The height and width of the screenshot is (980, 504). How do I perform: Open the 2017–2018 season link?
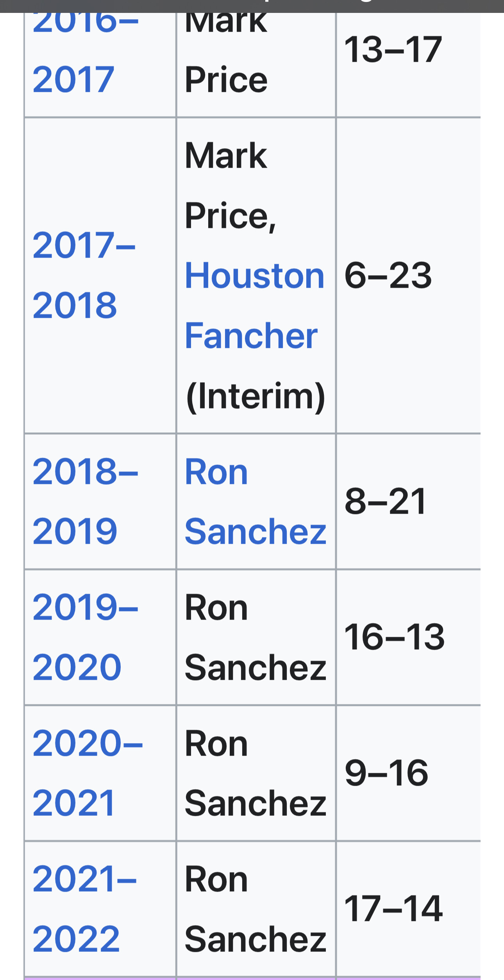point(84,275)
